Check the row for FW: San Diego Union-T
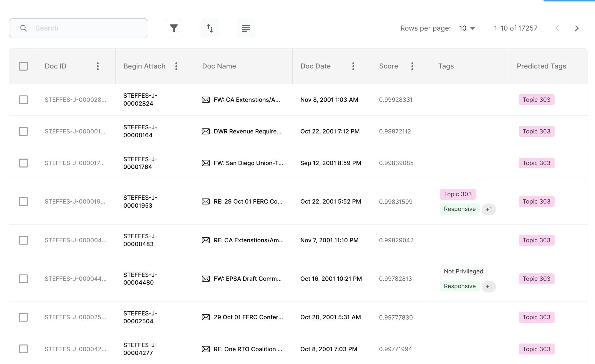This screenshot has height=364, width=595. click(x=23, y=163)
